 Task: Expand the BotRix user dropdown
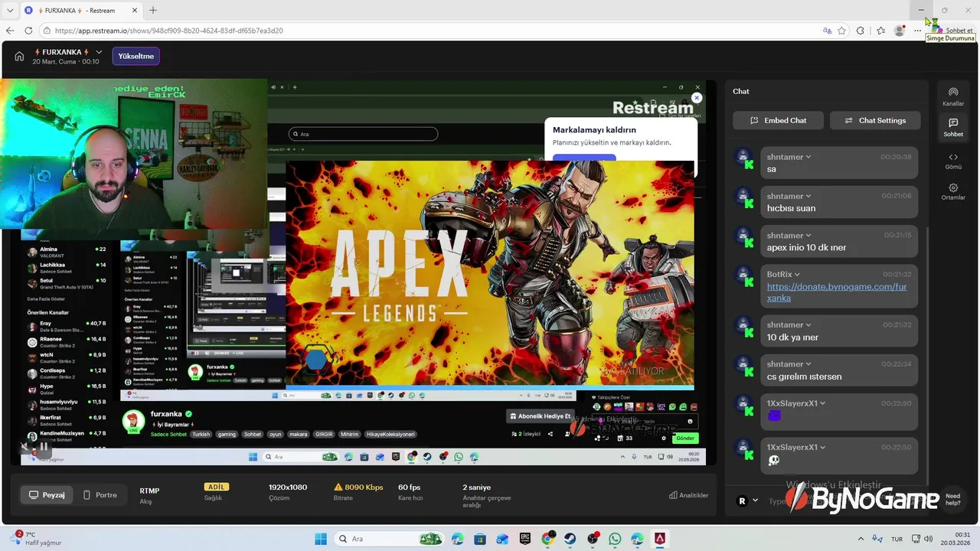797,275
